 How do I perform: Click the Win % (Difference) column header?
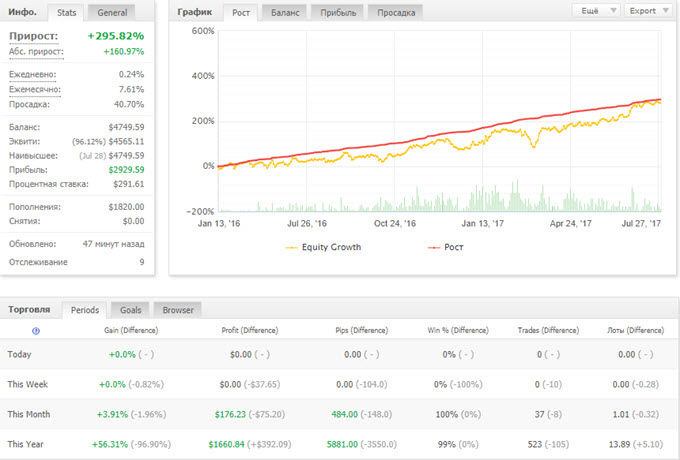pyautogui.click(x=458, y=330)
